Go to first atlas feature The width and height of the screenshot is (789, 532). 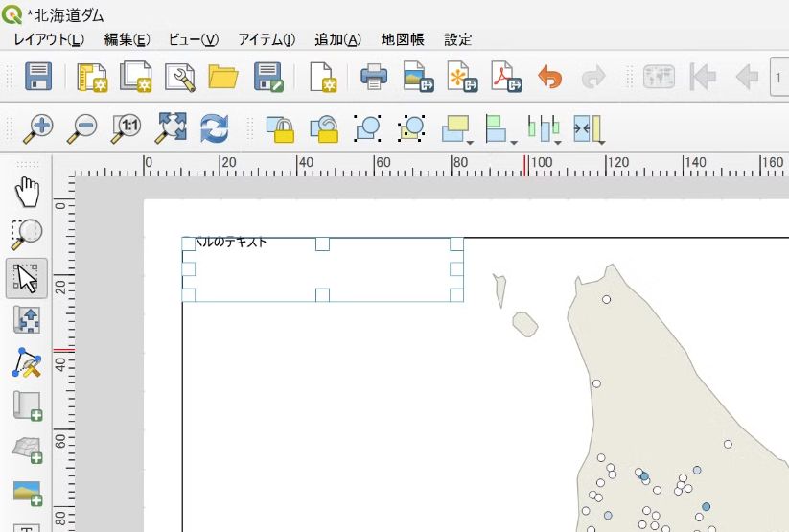click(703, 77)
